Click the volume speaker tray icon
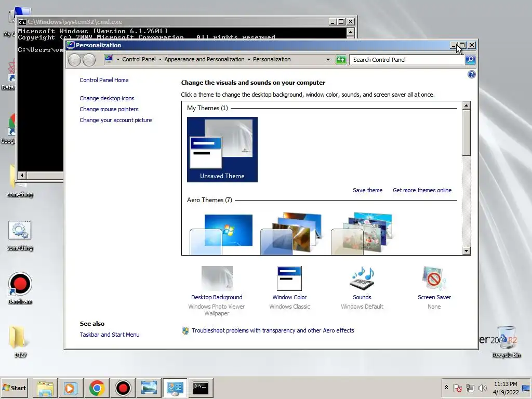The height and width of the screenshot is (399, 532). (482, 388)
